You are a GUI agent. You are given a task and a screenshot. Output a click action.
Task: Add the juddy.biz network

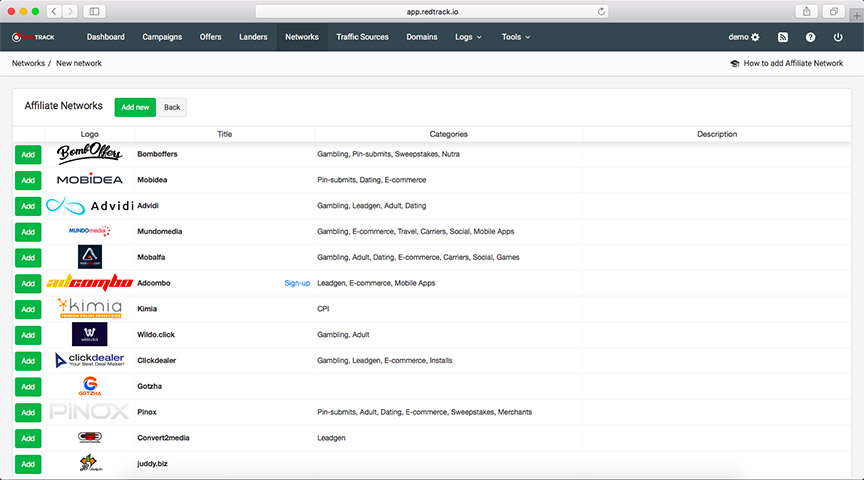(28, 464)
